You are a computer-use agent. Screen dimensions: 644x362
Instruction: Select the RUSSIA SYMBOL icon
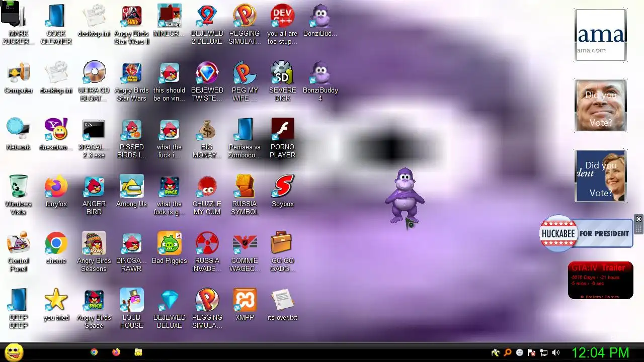(x=245, y=194)
